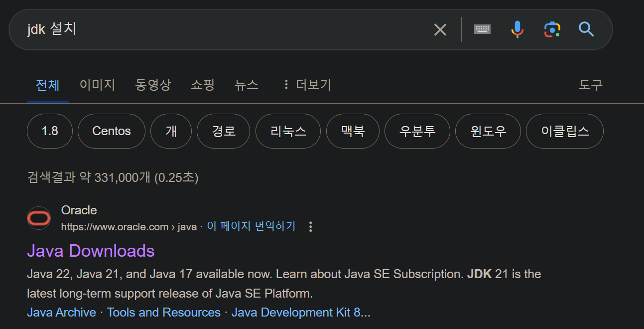This screenshot has width=644, height=329.
Task: Open the Java Downloads result
Action: [x=91, y=250]
